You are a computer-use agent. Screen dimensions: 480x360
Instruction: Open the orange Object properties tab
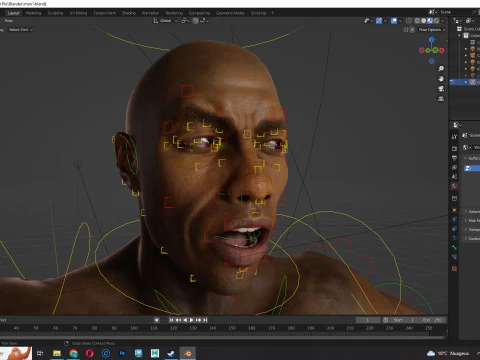[454, 210]
